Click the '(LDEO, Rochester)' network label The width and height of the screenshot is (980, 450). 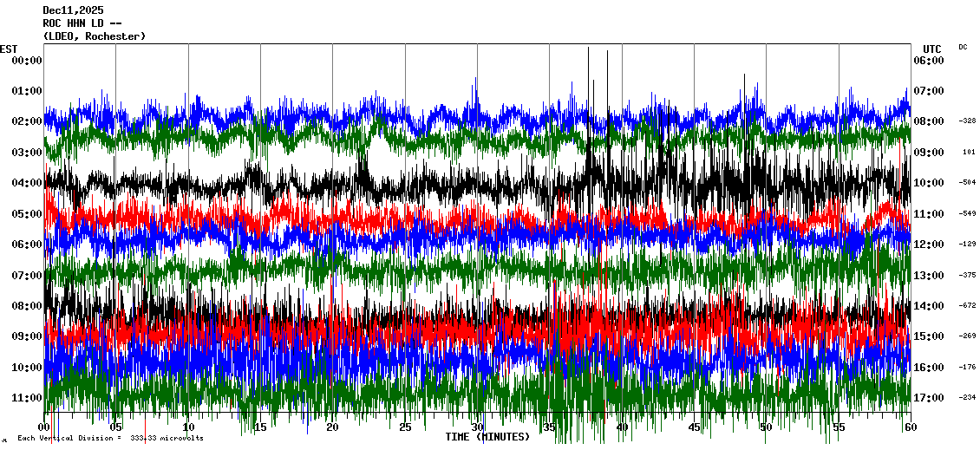click(x=95, y=36)
